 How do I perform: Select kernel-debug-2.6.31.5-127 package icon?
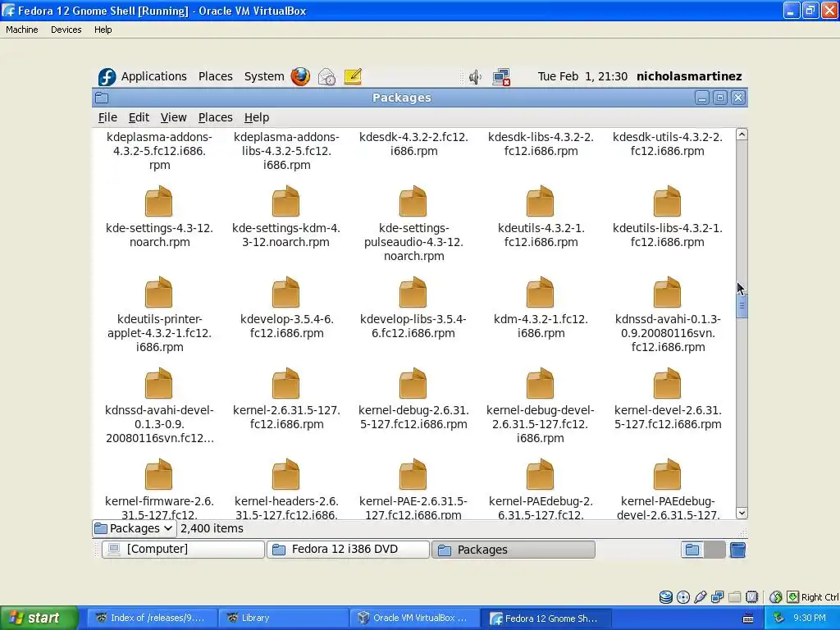[x=413, y=383]
